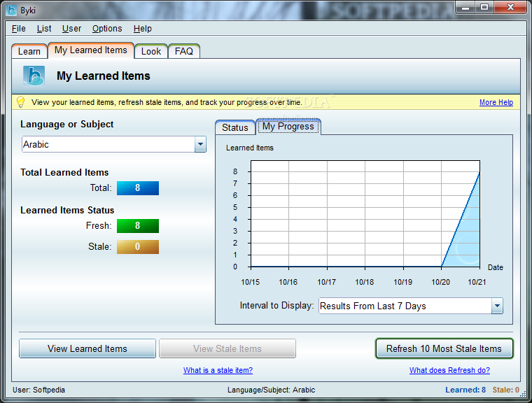Click the Learned: 8 status bar entry

[x=465, y=390]
